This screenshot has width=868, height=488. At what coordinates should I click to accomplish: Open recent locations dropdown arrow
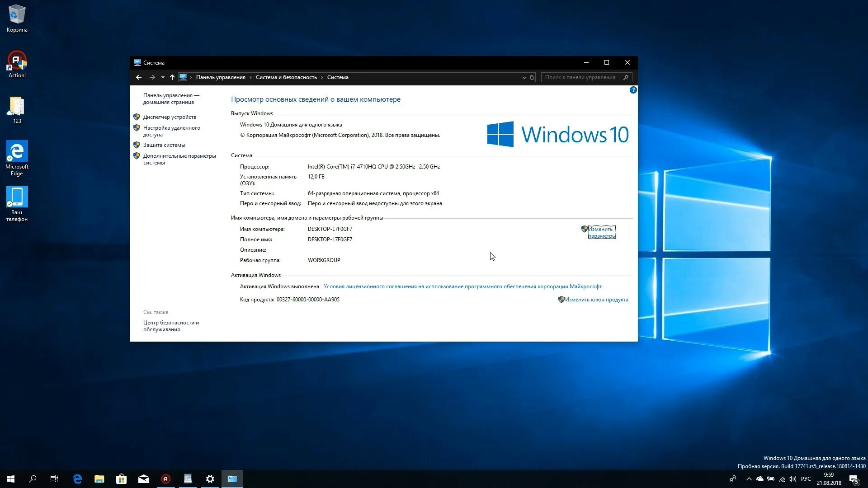click(x=163, y=77)
